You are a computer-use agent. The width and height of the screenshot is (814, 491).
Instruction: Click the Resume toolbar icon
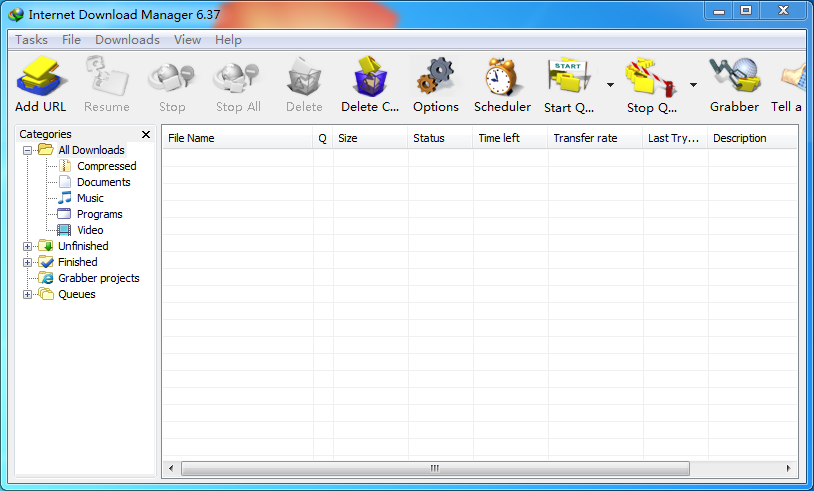[x=106, y=77]
